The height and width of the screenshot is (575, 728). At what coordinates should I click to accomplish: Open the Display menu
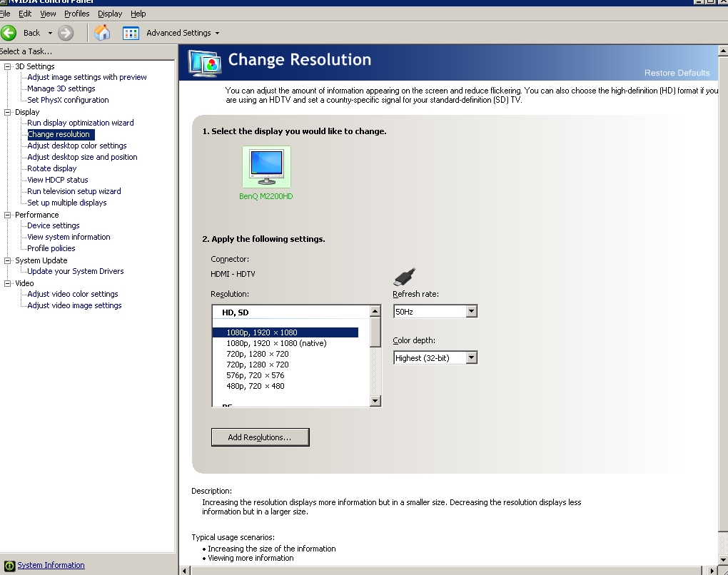[x=110, y=14]
